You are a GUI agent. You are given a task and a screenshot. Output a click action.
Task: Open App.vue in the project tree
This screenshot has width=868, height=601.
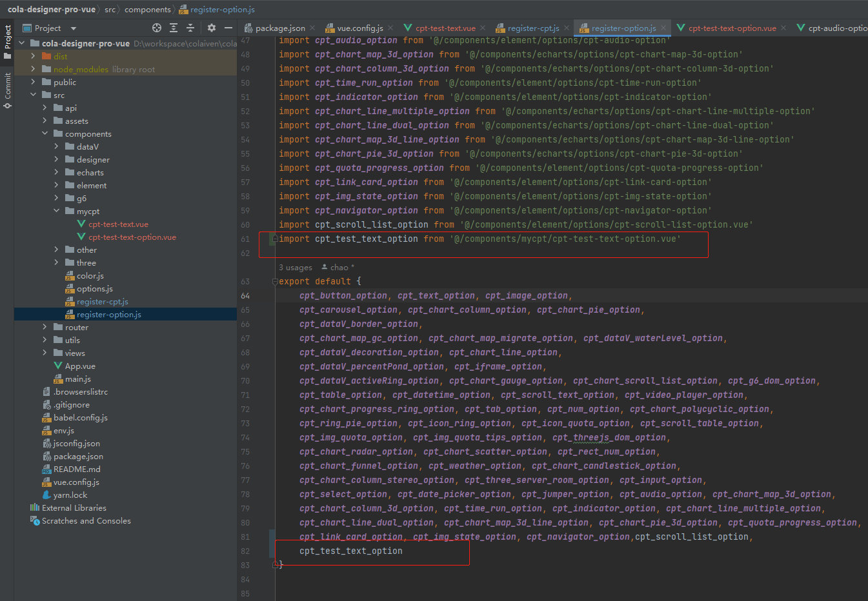(79, 366)
